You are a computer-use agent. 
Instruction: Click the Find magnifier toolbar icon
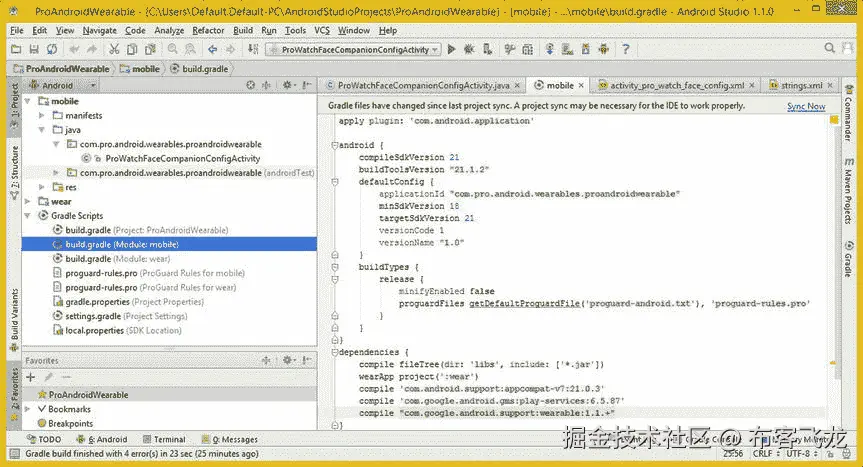(173, 50)
